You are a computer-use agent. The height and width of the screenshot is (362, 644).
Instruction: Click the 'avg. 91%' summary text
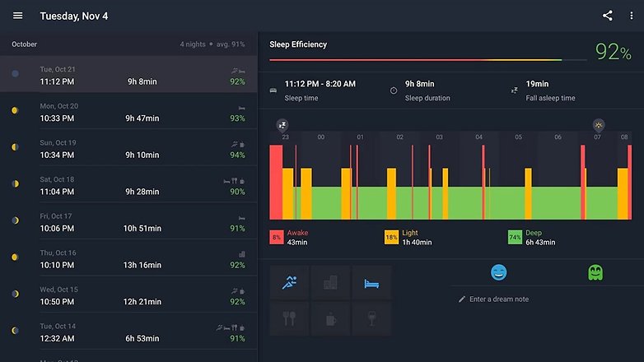[x=231, y=44]
